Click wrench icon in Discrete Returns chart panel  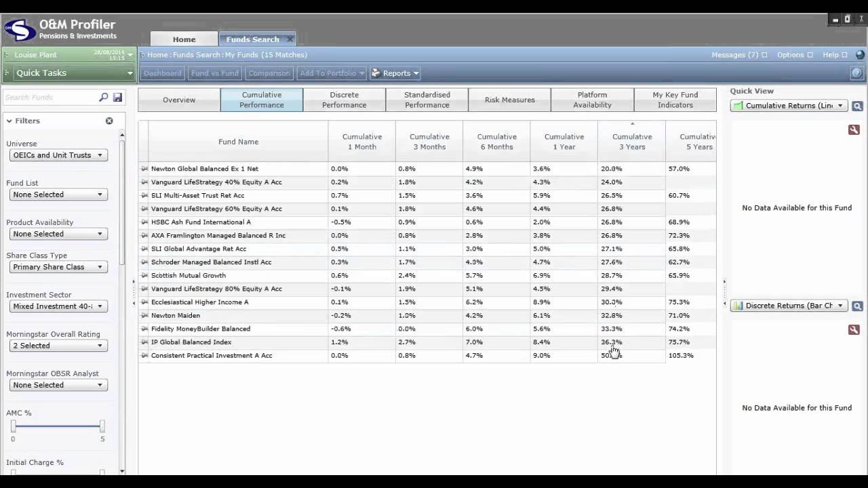854,329
